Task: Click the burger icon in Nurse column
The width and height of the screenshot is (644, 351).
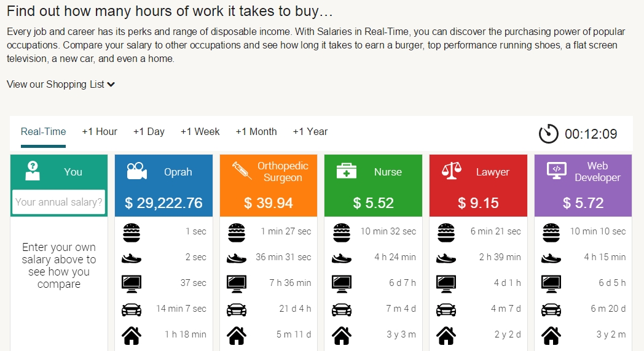Action: (342, 233)
